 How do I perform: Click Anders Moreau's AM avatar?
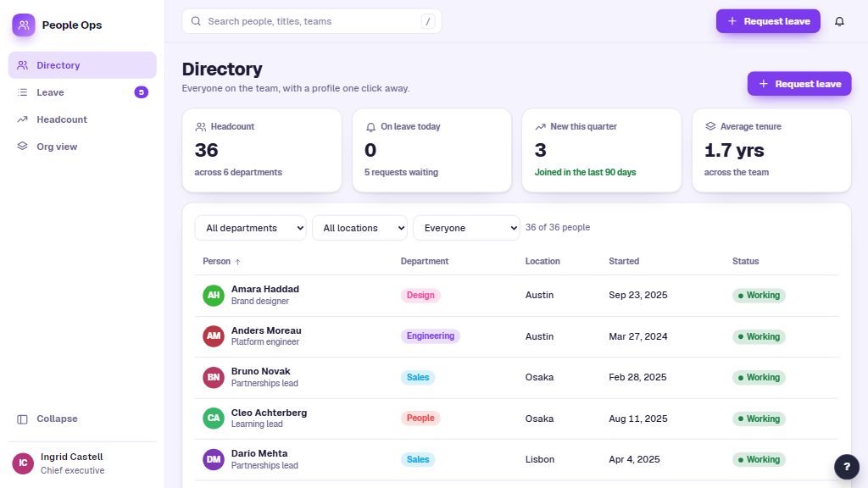point(214,336)
